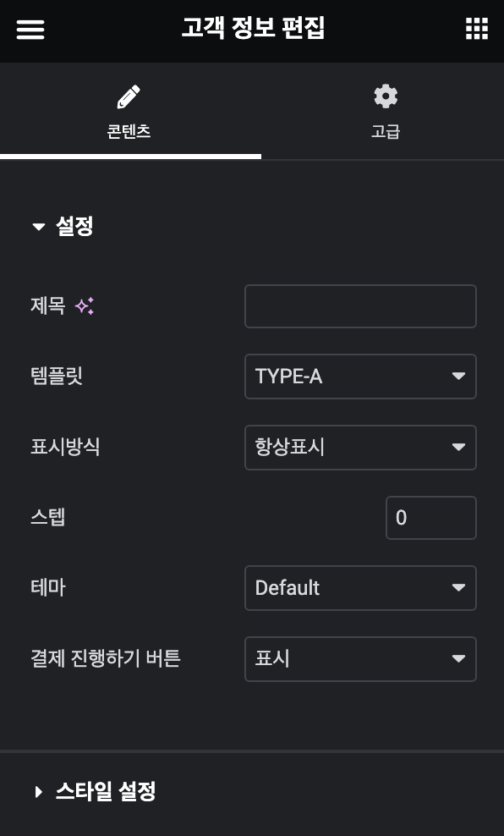Open the 결제 진행하기 버튼 표시 dropdown
504x836 pixels.
360,659
